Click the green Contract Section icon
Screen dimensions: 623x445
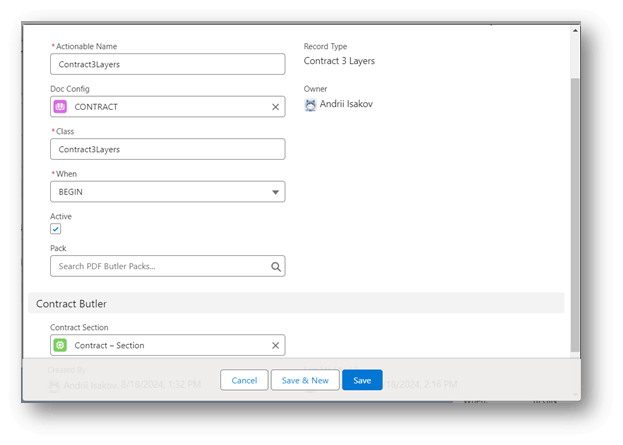click(60, 345)
